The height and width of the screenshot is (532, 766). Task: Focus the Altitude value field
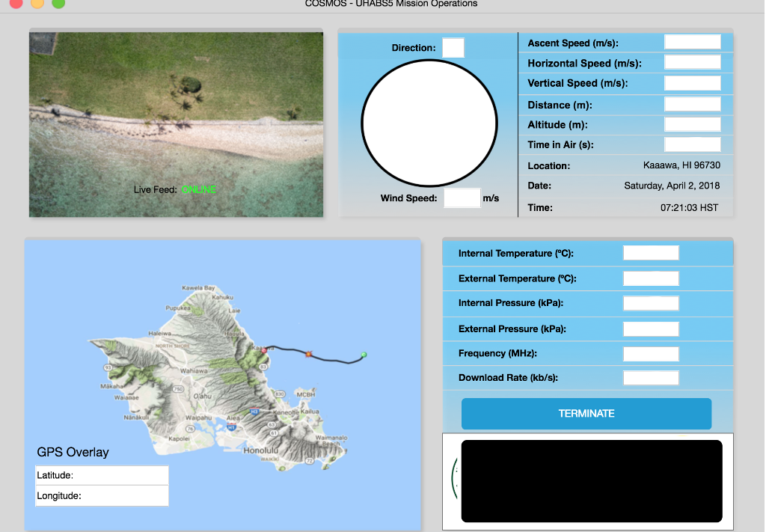point(692,125)
